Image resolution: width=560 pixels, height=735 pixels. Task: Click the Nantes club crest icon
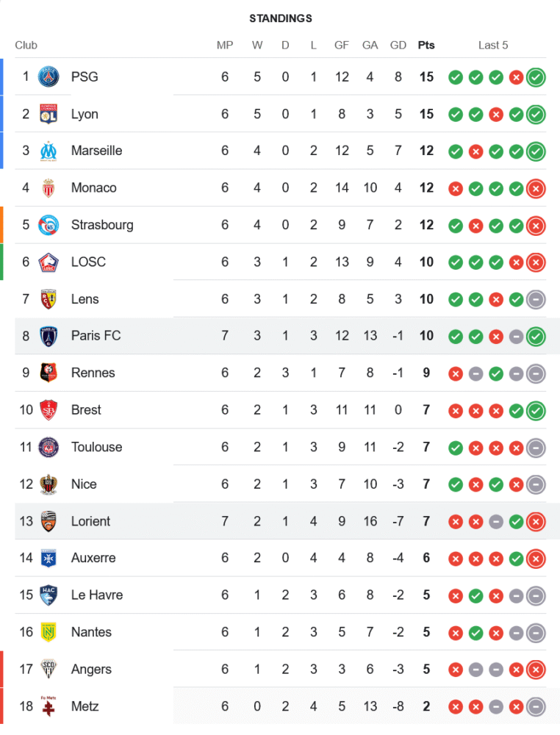pyautogui.click(x=49, y=632)
